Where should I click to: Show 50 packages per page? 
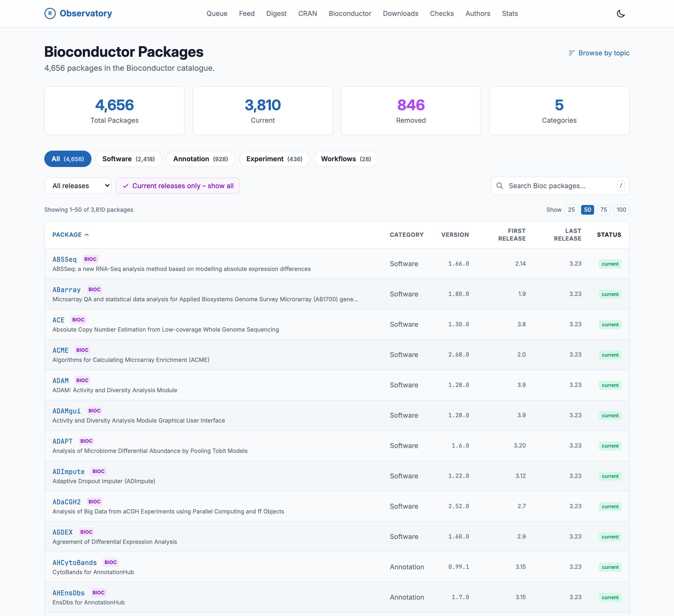tap(587, 210)
